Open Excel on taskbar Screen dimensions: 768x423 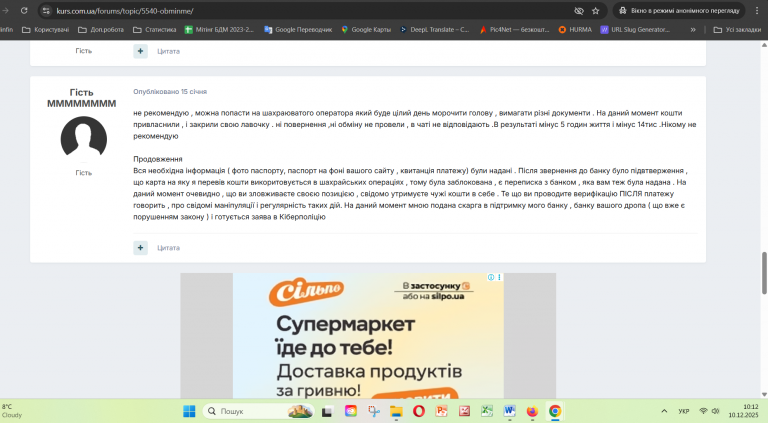pos(486,411)
